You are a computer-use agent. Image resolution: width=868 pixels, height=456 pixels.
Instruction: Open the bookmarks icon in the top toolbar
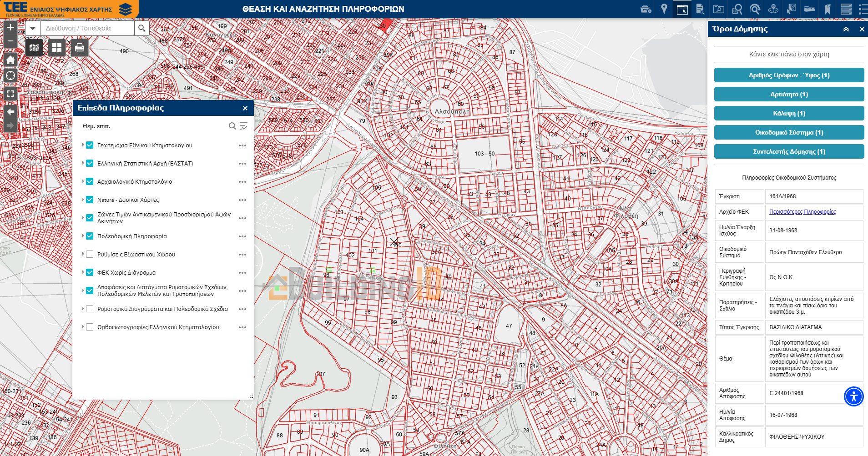pos(828,9)
